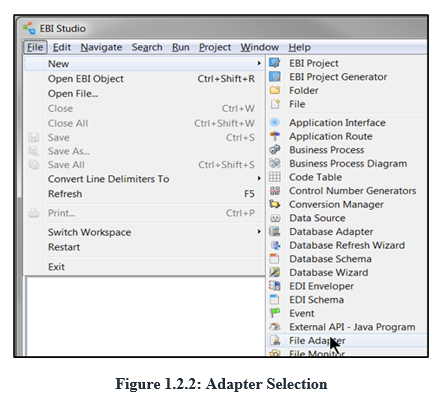Click the External API Java Program icon
440x398 pixels.
tap(275, 327)
